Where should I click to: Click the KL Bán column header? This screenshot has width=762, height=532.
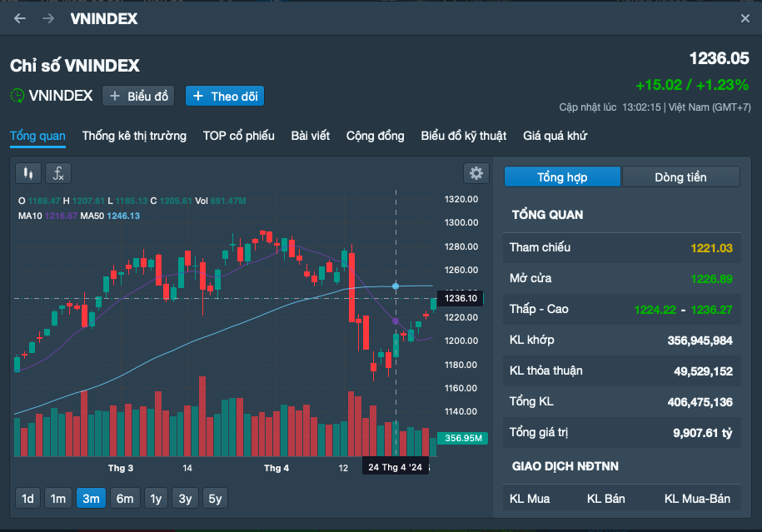pos(606,499)
